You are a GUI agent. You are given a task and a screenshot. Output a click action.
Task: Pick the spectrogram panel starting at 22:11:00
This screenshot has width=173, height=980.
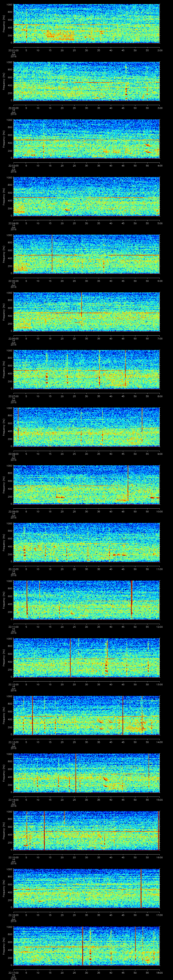pyautogui.click(x=86, y=600)
